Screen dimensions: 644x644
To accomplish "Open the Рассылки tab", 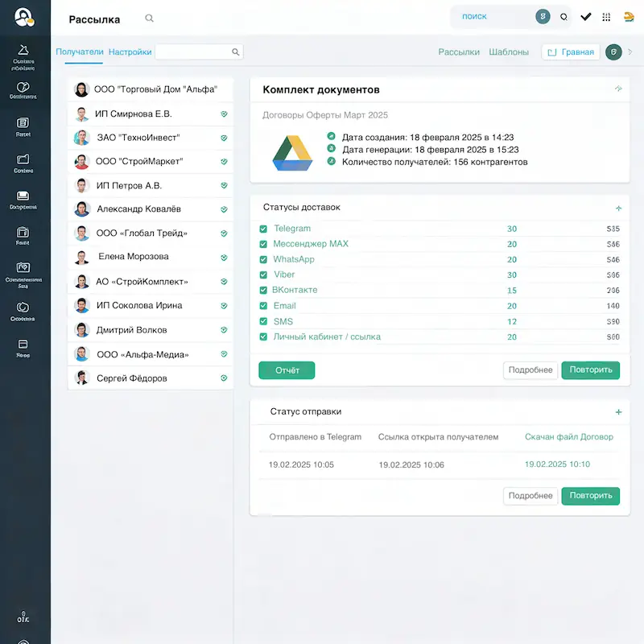I will 459,52.
